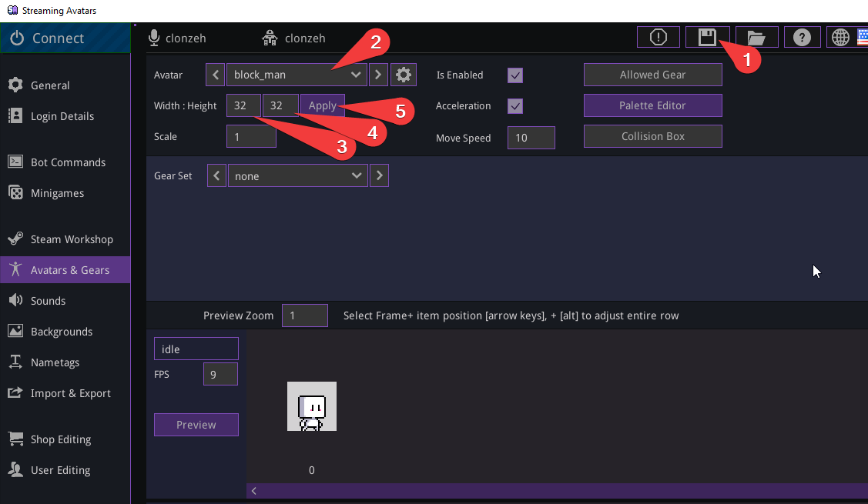This screenshot has width=868, height=504.
Task: Open Steam Workshop in sidebar
Action: [72, 239]
